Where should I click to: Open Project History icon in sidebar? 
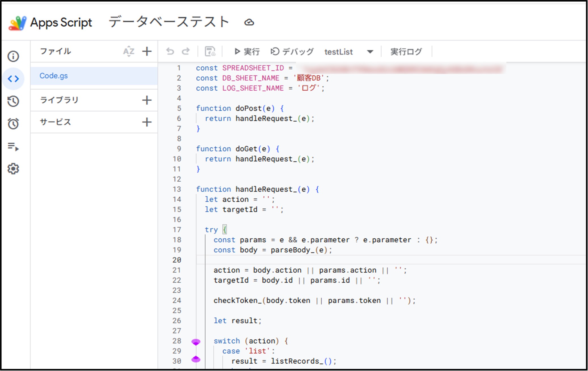tap(13, 101)
